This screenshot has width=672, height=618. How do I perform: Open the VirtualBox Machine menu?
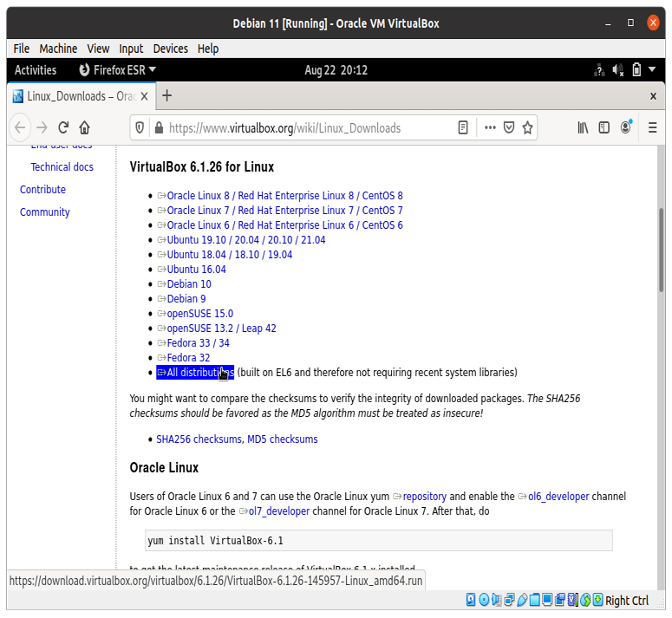[58, 49]
